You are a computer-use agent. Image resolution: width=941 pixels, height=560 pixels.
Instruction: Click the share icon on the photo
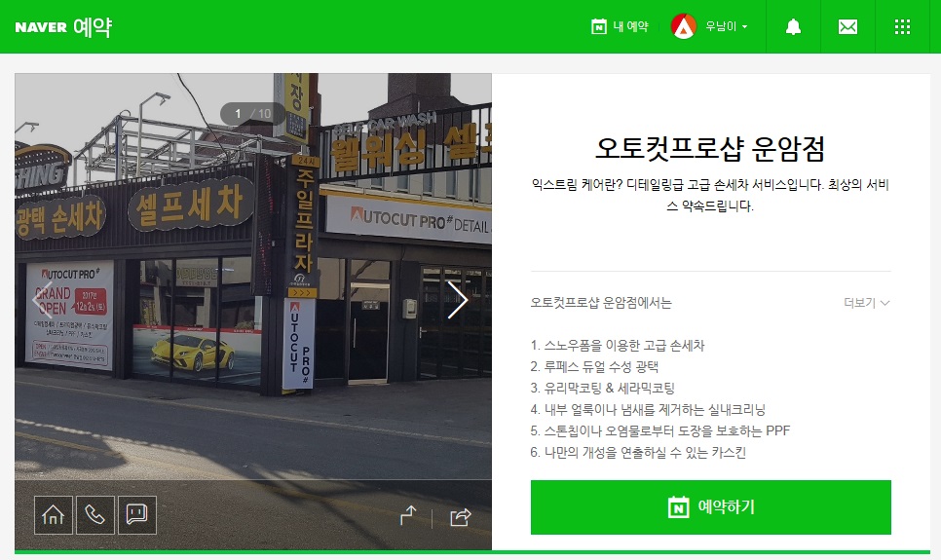461,517
